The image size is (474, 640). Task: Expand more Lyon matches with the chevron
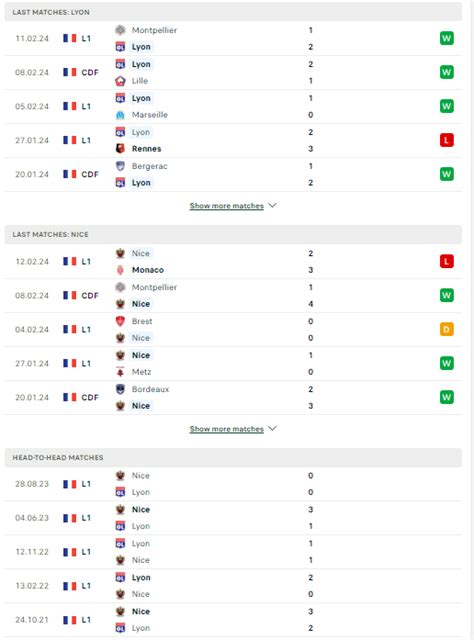pos(272,205)
